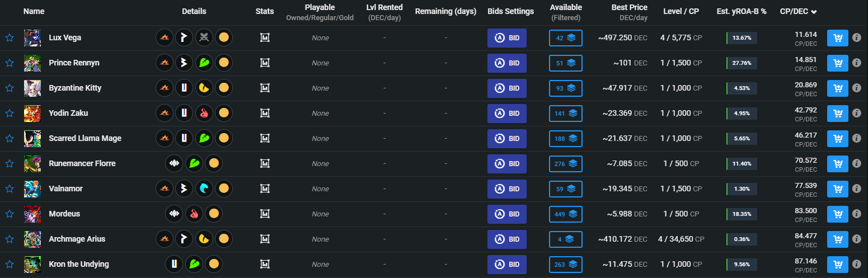
Task: Toggle the star next to Yodin Zaku
Action: tap(9, 114)
